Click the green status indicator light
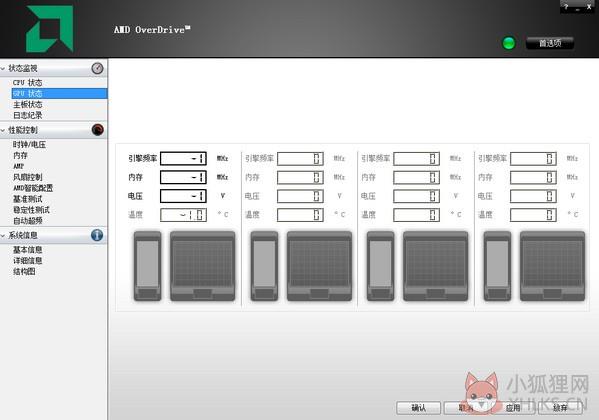 point(508,43)
